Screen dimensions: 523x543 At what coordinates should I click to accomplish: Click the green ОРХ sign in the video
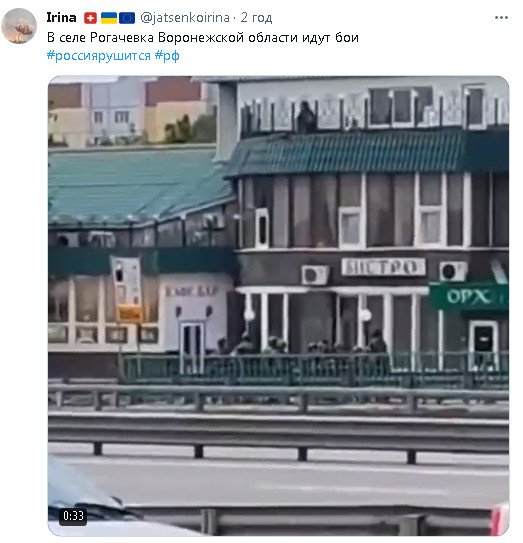(x=468, y=297)
